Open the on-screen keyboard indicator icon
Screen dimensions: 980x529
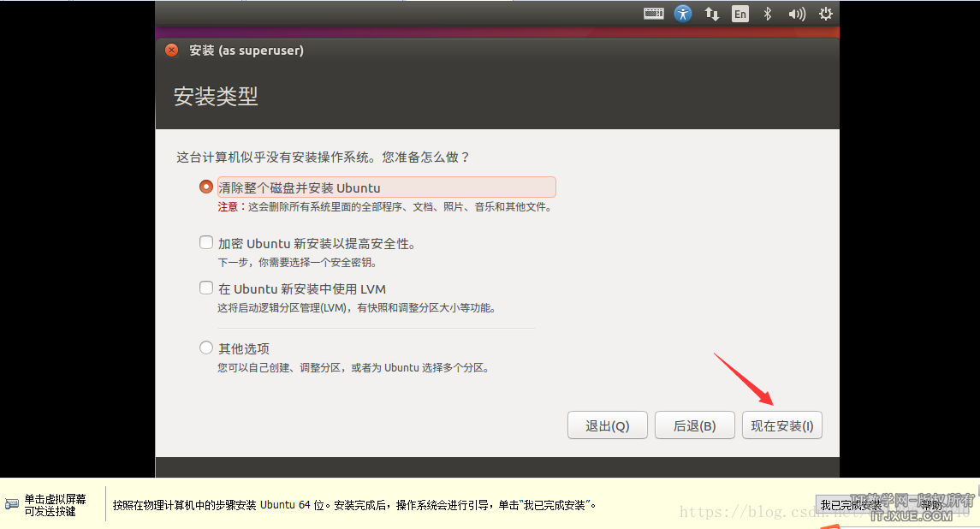pos(654,13)
